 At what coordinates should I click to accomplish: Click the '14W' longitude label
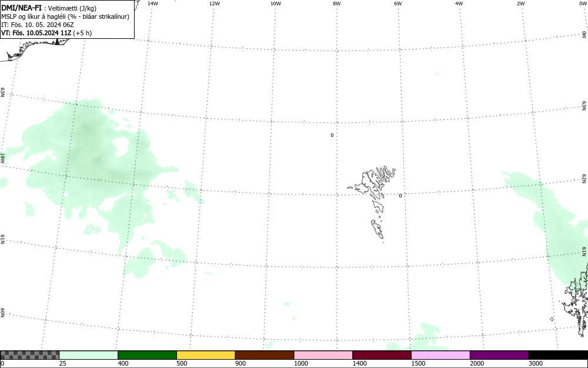tap(153, 4)
